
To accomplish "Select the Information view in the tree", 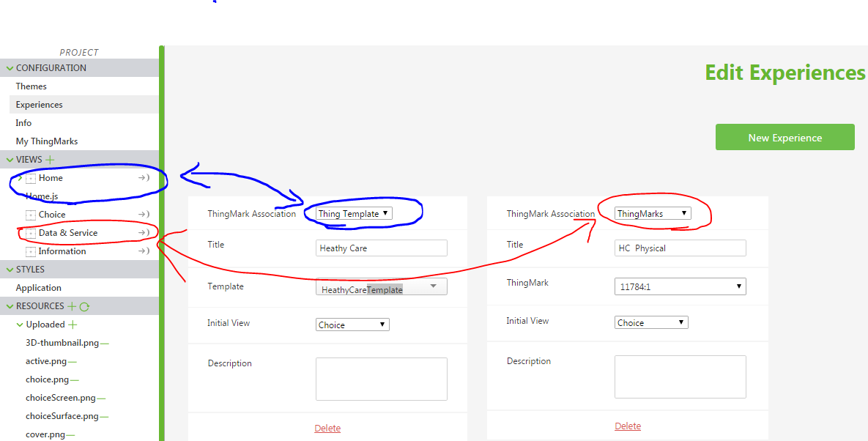I will click(x=62, y=251).
